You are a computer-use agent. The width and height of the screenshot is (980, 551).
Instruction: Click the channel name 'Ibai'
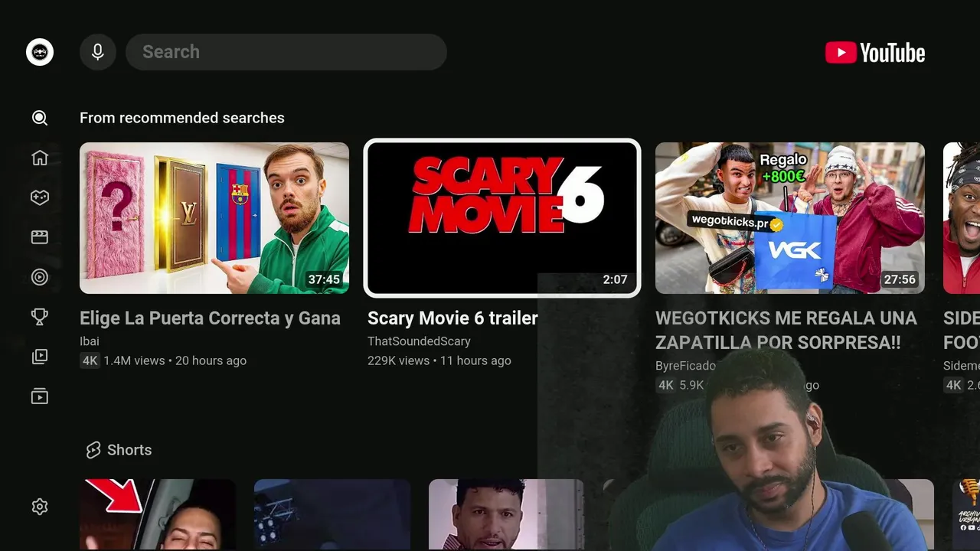pyautogui.click(x=90, y=341)
